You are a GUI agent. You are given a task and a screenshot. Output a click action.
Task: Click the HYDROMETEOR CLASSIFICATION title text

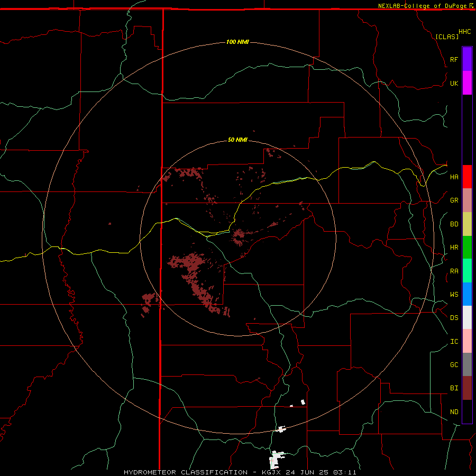(x=186, y=472)
